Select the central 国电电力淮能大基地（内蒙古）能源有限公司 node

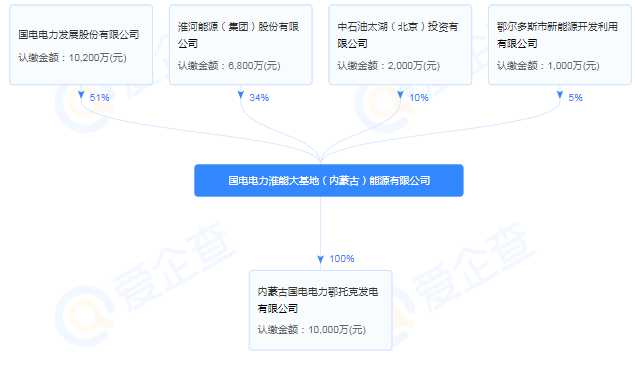pos(329,181)
